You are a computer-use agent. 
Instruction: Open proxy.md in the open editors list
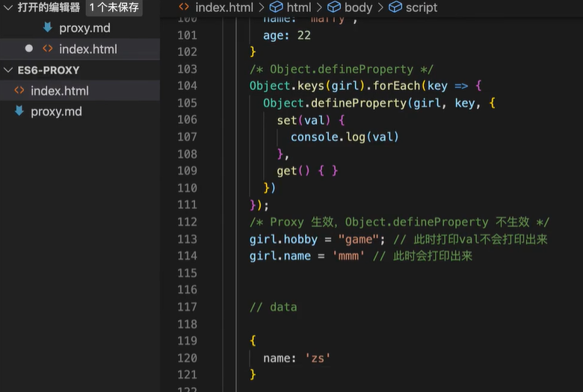click(x=84, y=28)
